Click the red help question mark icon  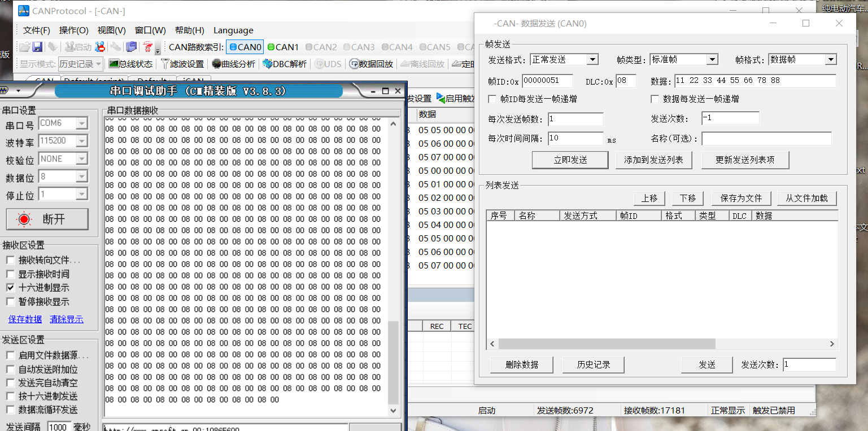147,47
